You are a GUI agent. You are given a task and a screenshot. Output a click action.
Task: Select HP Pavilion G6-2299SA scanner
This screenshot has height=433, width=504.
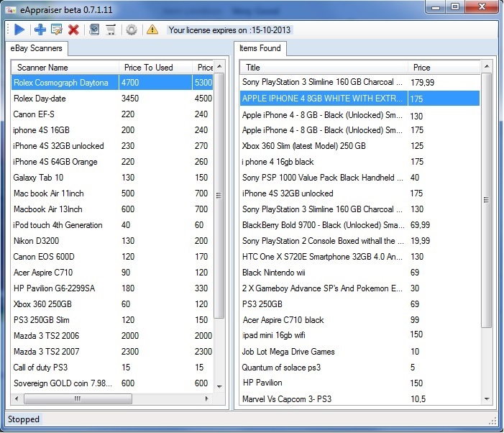coord(112,288)
